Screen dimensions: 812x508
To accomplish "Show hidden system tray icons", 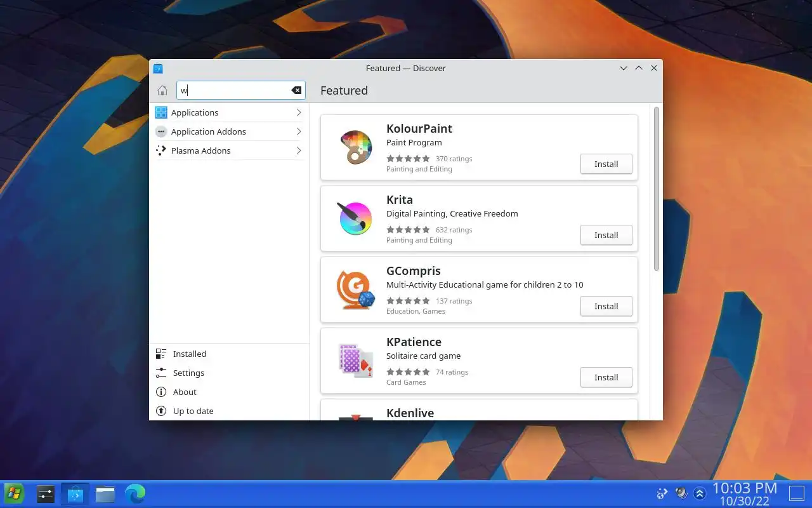I will click(x=700, y=493).
